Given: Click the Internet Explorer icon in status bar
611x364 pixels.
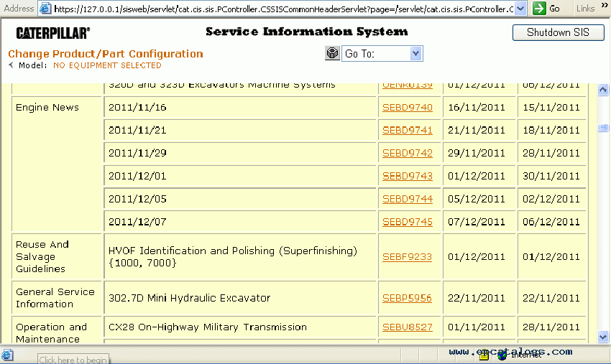Looking at the screenshot, I should click(x=7, y=355).
